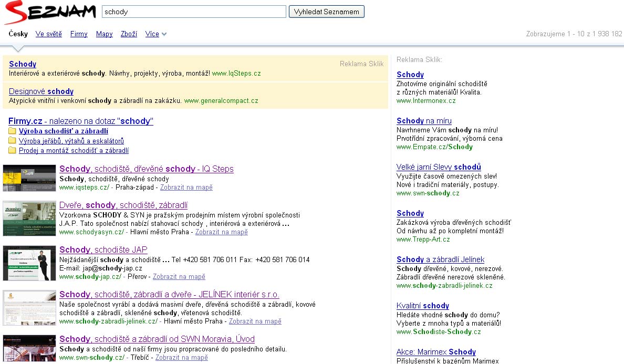Click www.IqSteps.cz green URL

click(236, 73)
